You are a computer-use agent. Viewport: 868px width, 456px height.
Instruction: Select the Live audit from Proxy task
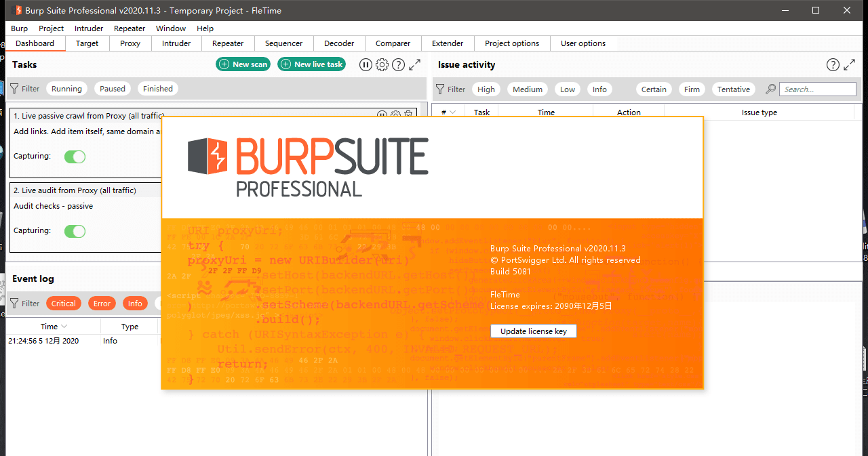coord(85,217)
